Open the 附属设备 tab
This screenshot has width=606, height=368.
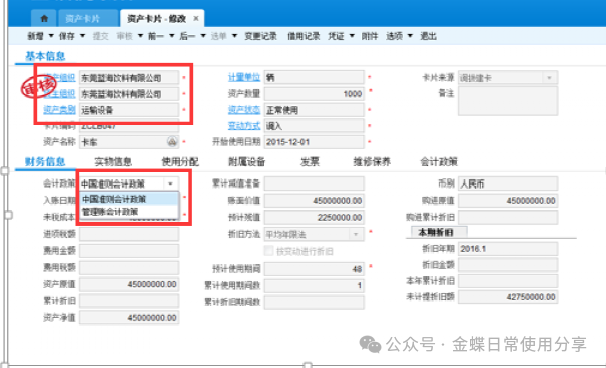click(247, 161)
